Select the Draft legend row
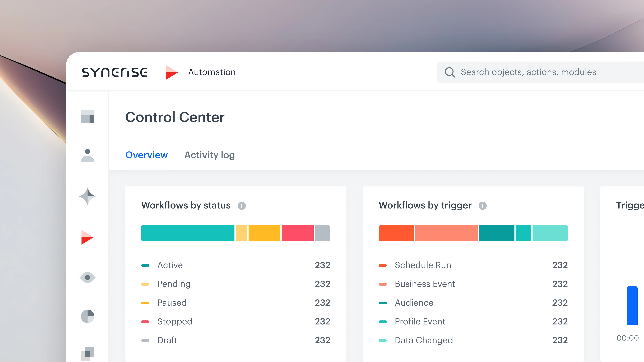This screenshot has height=362, width=644. point(236,340)
